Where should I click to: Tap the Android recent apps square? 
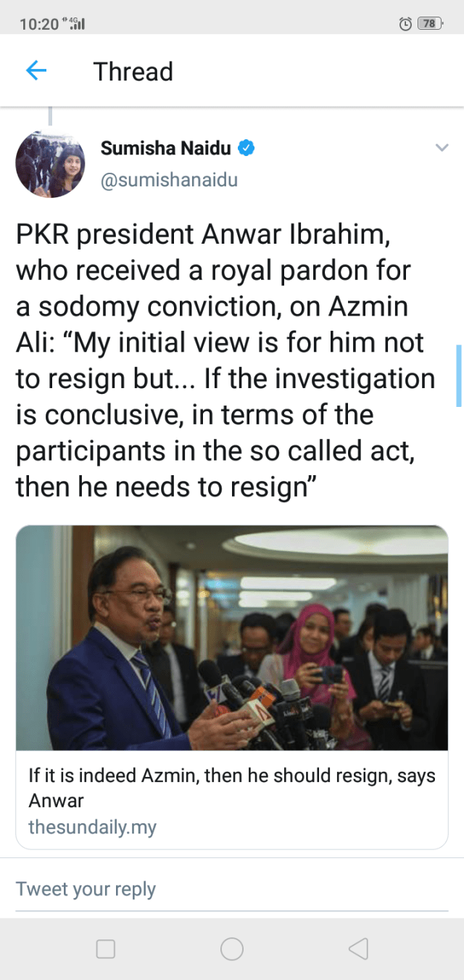(106, 949)
